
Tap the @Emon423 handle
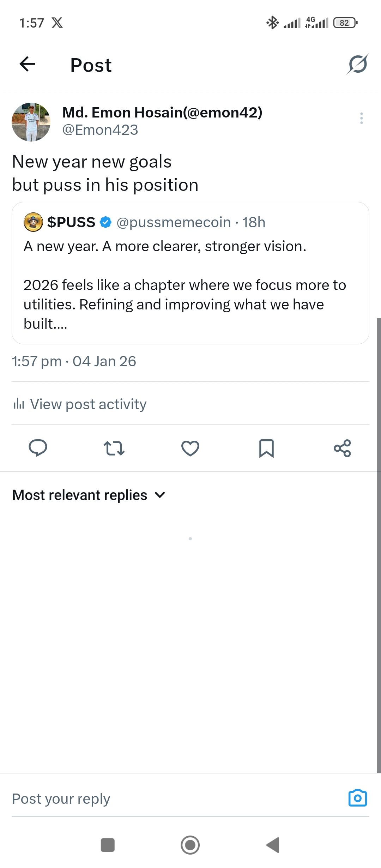100,130
